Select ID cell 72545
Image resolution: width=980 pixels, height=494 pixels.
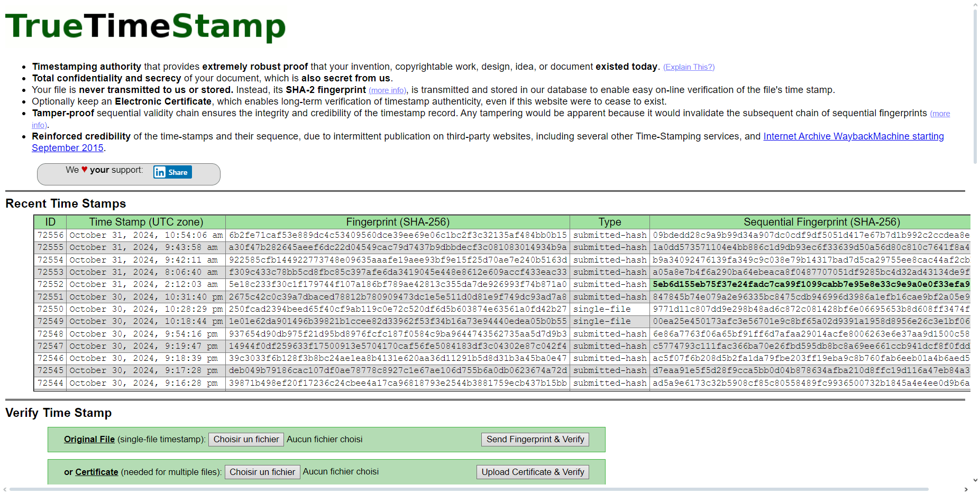50,370
